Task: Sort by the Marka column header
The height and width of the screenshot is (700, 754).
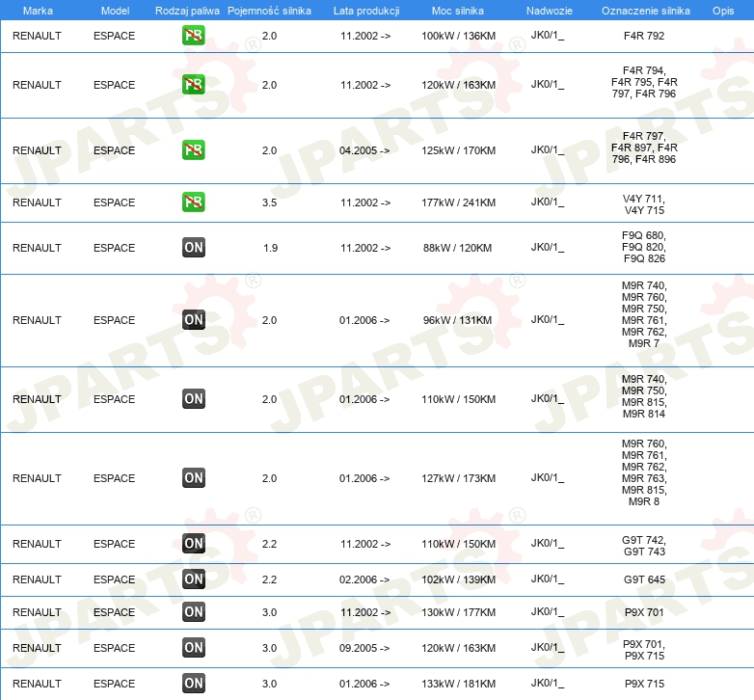Action: [37, 10]
